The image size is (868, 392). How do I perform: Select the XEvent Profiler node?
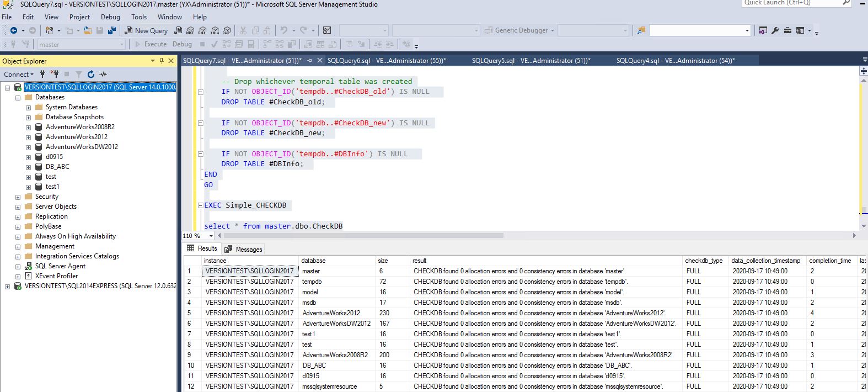click(x=56, y=276)
